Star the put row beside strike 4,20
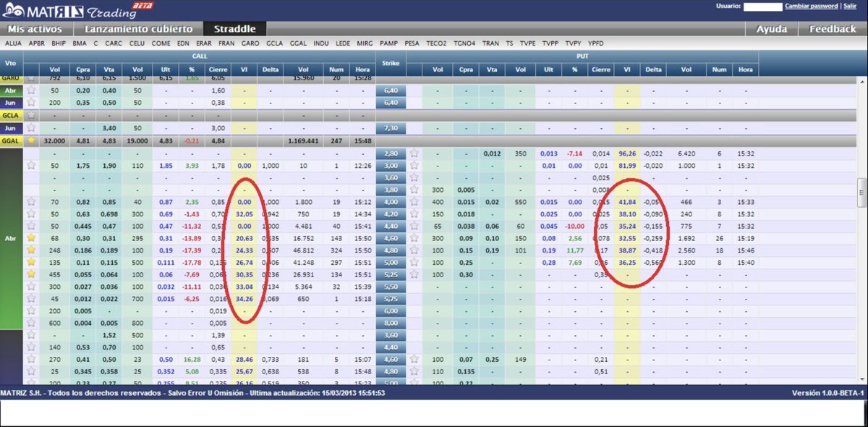The image size is (868, 427). 414,214
